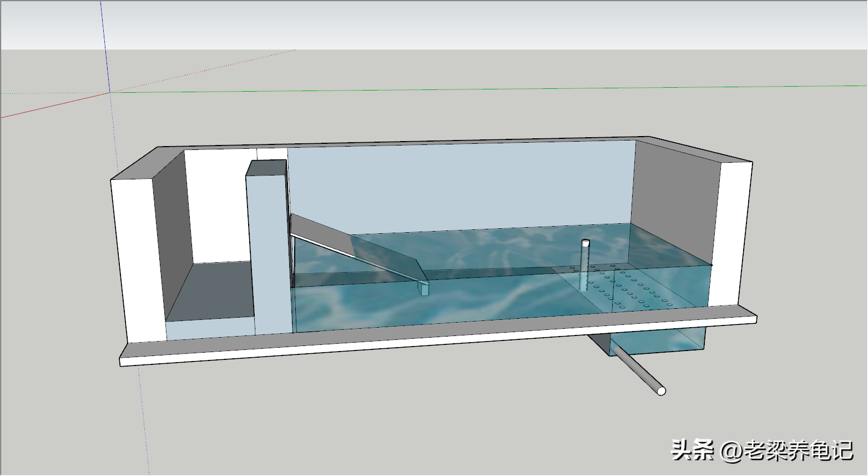Click the small block at the ramp's lower end
This screenshot has height=476, width=868.
click(424, 288)
